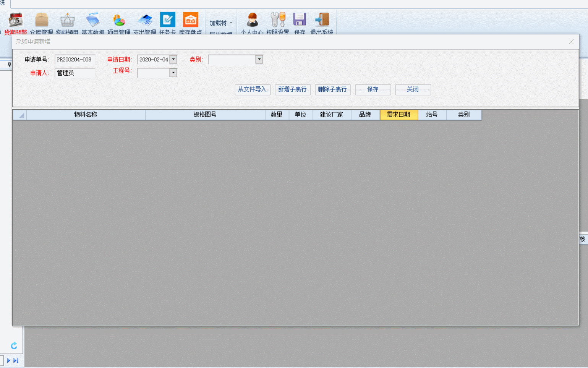The height and width of the screenshot is (368, 588).
Task: Jump to last page navigation arrow
Action: tap(16, 360)
